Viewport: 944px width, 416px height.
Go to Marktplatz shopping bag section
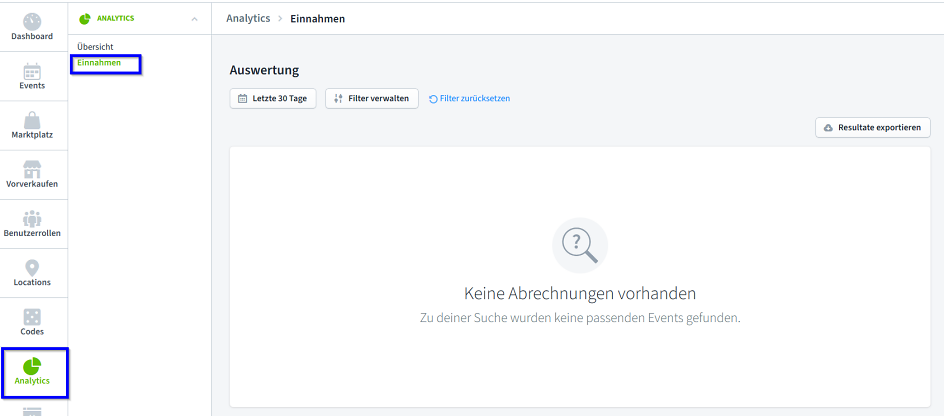(32, 126)
